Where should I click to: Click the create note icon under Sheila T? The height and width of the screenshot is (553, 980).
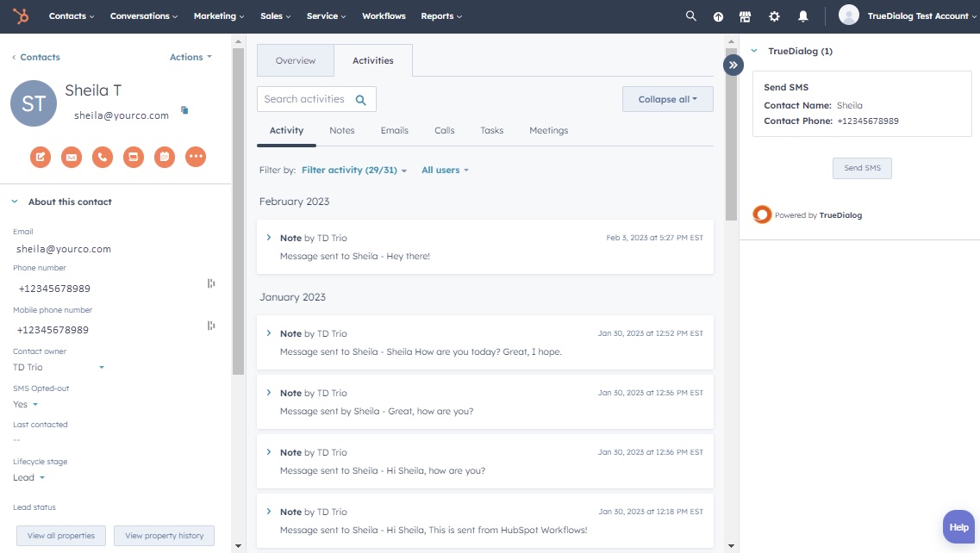click(41, 157)
